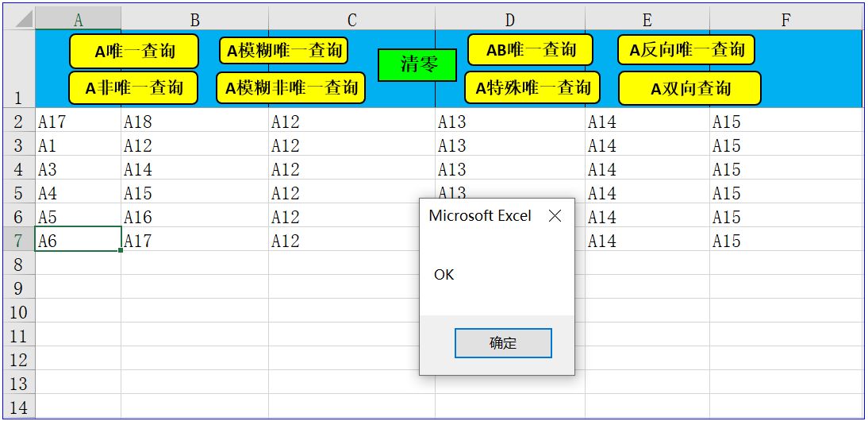
Task: Select cell A6 containing A5
Action: click(x=78, y=215)
